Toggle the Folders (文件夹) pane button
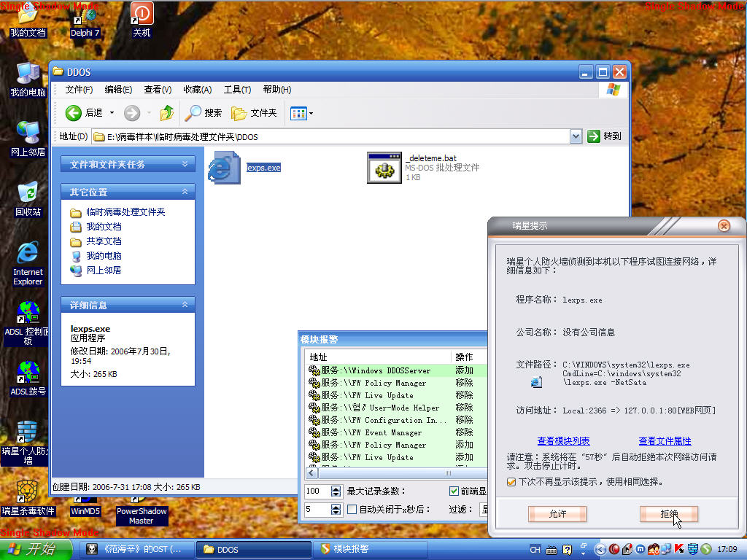747x560 pixels. (254, 113)
